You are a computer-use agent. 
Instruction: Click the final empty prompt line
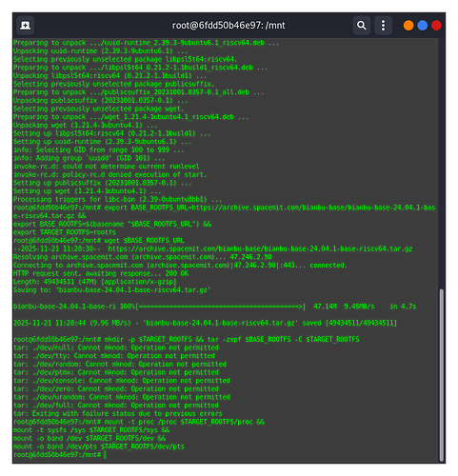[60, 455]
